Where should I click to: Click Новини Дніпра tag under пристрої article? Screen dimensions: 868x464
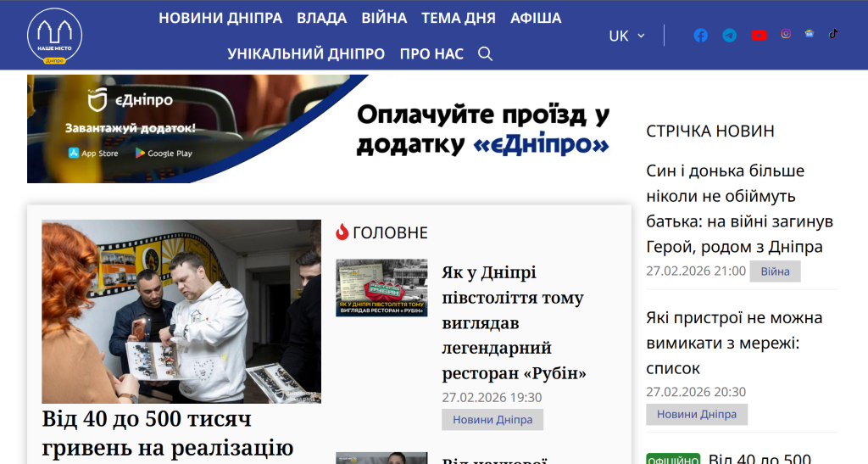[697, 414]
